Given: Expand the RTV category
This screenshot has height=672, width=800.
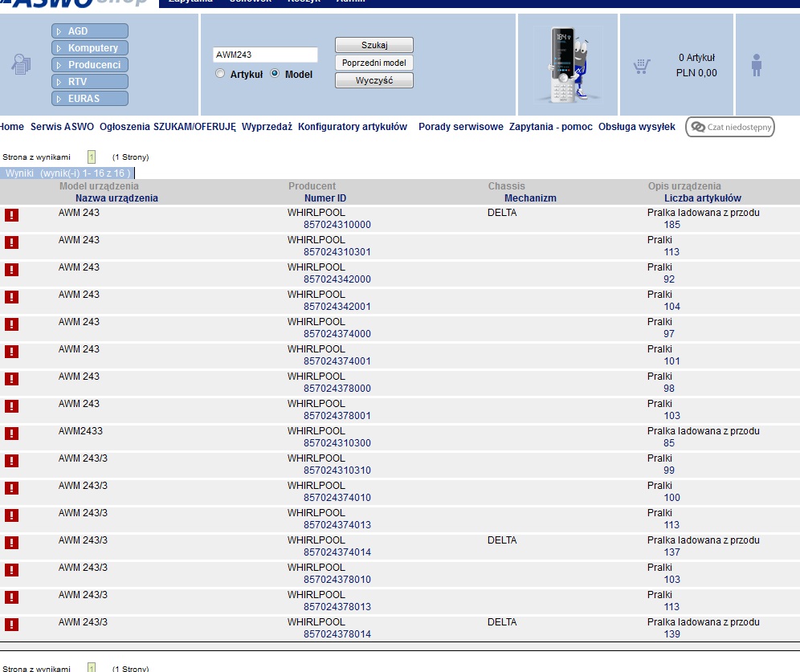Looking at the screenshot, I should pos(90,82).
